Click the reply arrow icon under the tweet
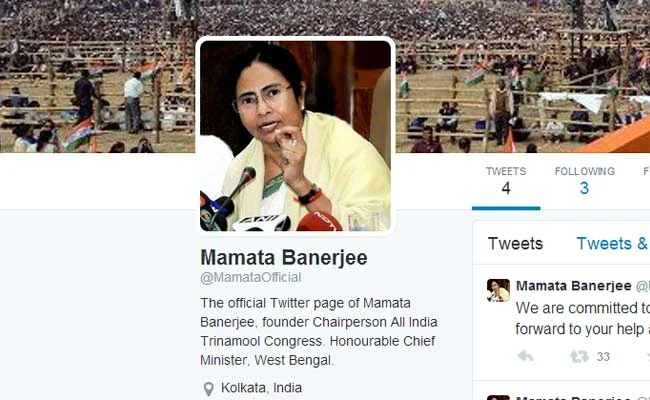 pyautogui.click(x=526, y=356)
